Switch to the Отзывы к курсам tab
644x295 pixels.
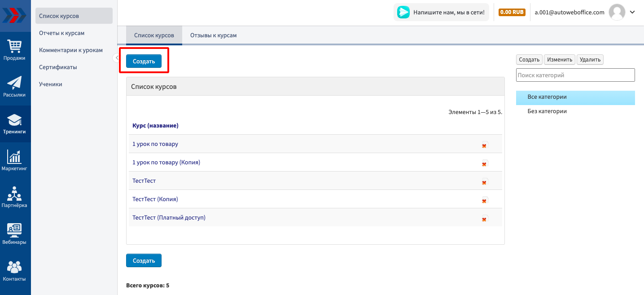coord(213,35)
